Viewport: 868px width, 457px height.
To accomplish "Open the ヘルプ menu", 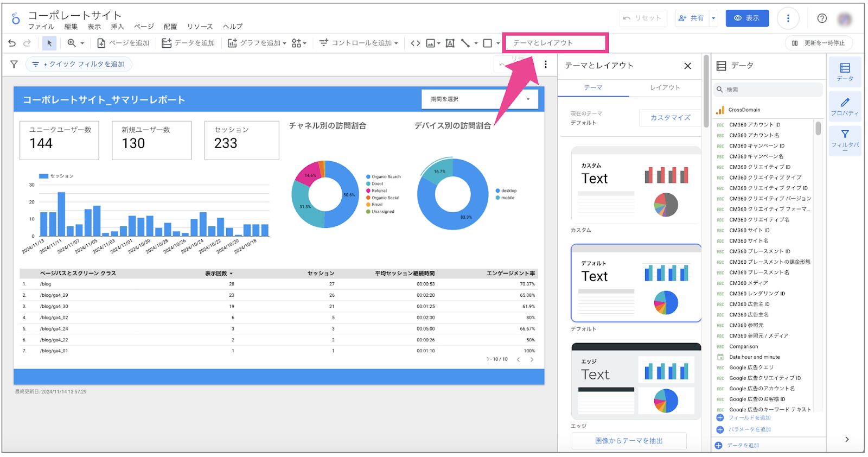I will coord(233,27).
